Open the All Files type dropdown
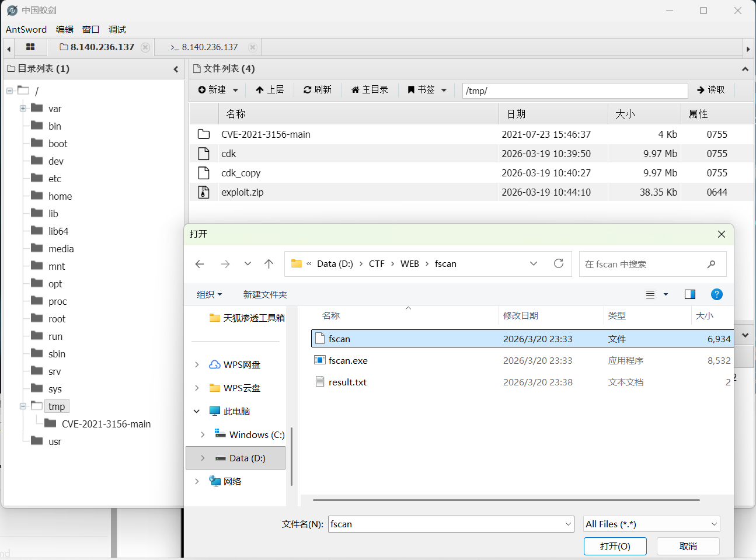The image size is (756, 560). (652, 524)
